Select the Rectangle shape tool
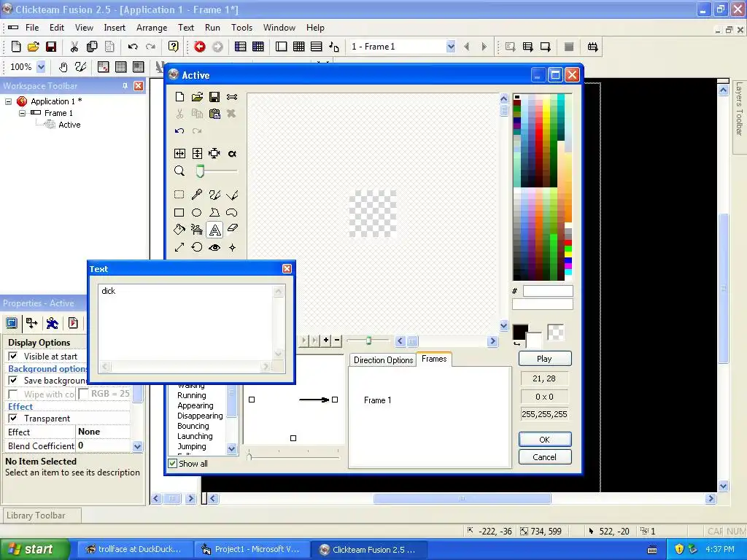The height and width of the screenshot is (560, 747). coord(179,212)
